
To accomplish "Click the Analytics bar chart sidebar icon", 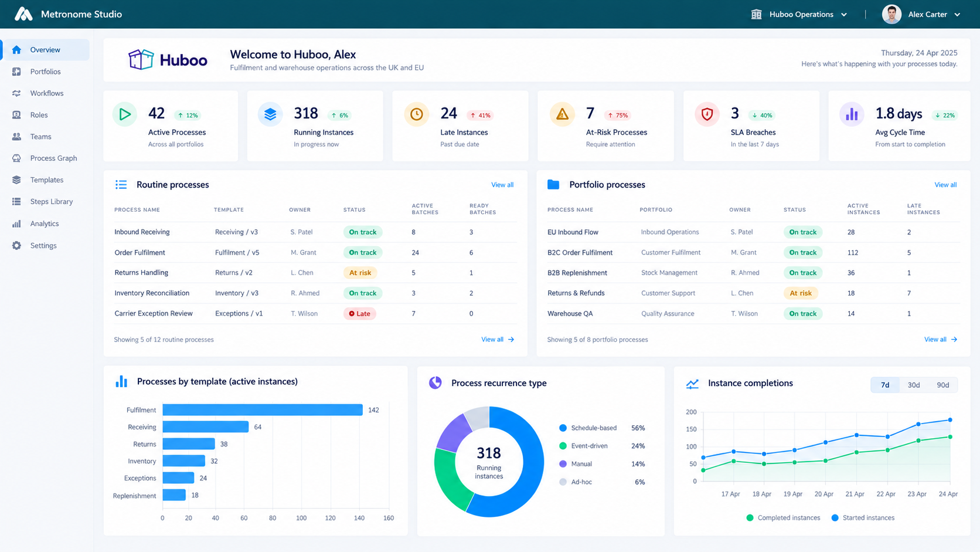I will [16, 223].
